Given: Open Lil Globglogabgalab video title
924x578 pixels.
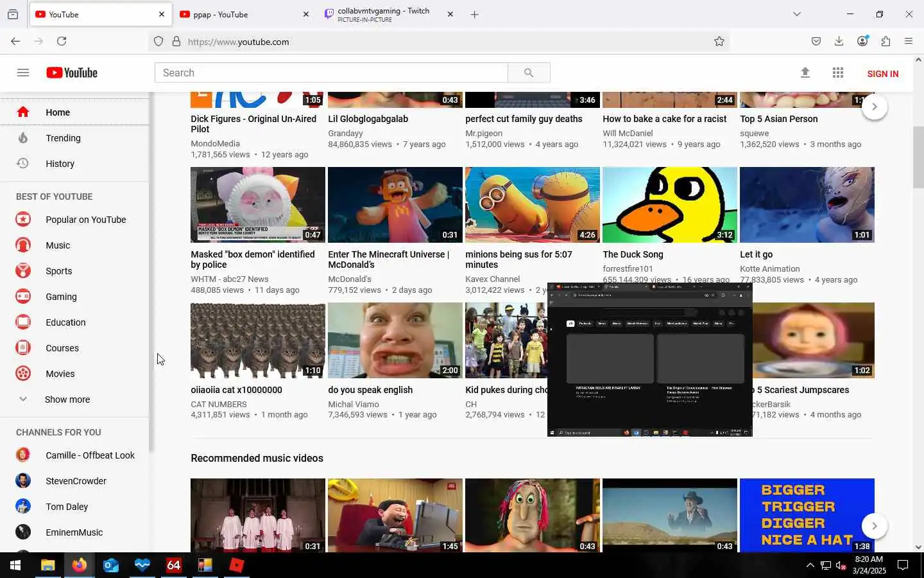Looking at the screenshot, I should point(368,119).
